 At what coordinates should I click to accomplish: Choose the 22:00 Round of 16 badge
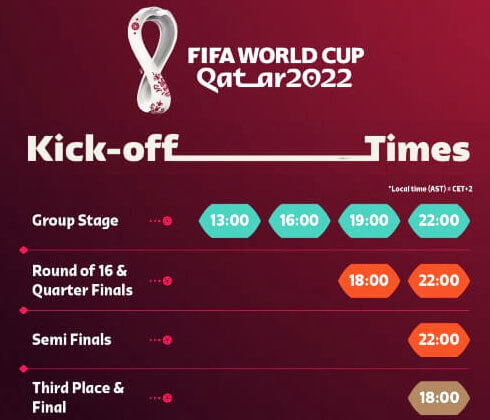pos(439,281)
